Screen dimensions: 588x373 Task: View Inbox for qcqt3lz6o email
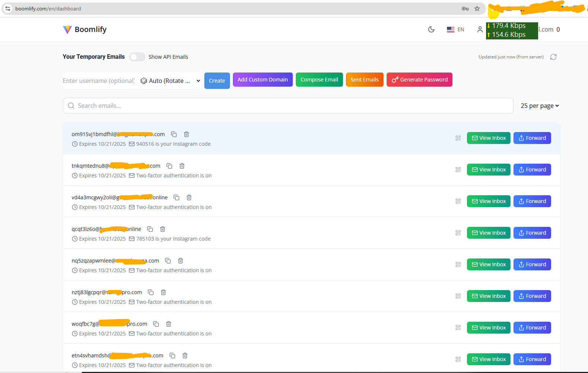(x=489, y=233)
